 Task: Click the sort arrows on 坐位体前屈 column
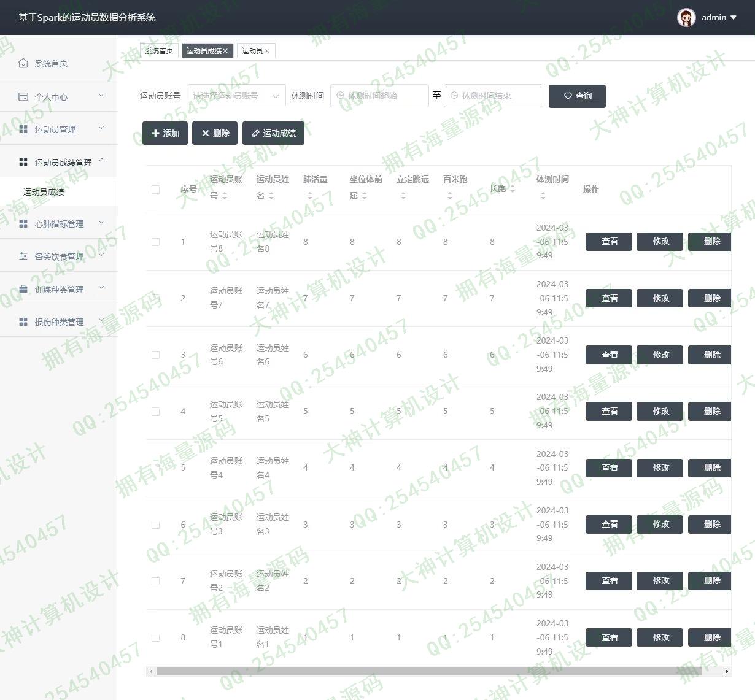click(365, 196)
